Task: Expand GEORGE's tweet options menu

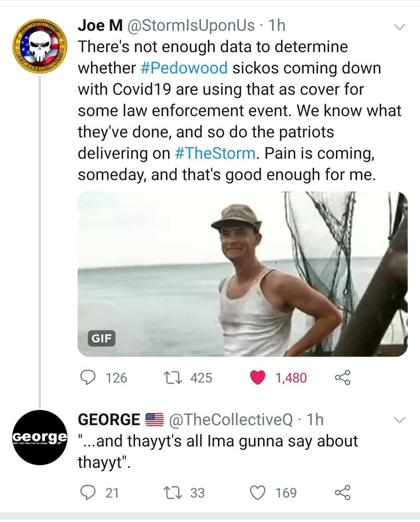Action: pyautogui.click(x=399, y=419)
